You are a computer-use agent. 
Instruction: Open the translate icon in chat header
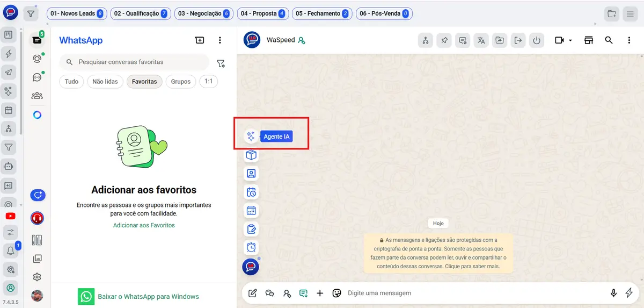(481, 40)
